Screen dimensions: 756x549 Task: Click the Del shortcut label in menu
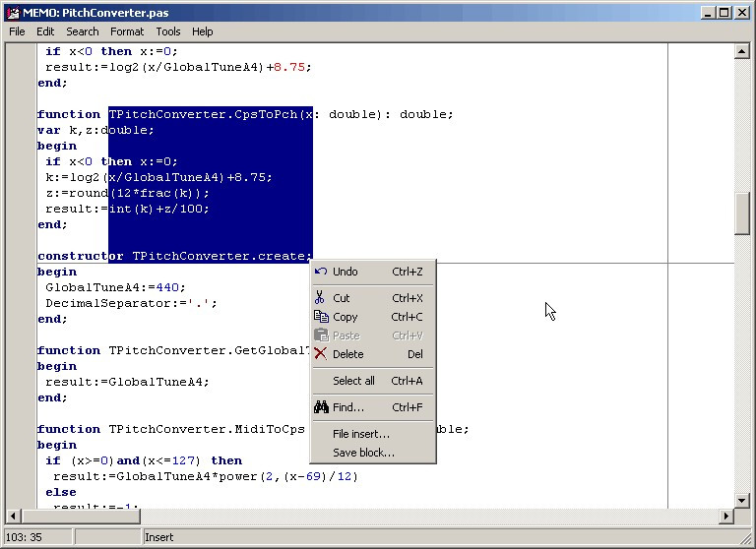pos(415,354)
